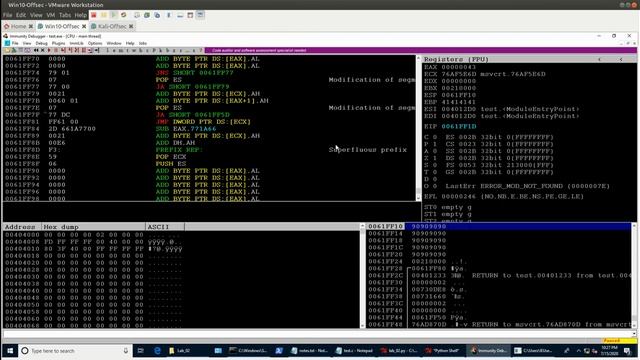Select stack row 0061FF2C RETURN to test.00401233
640x360 pixels.
[499, 276]
